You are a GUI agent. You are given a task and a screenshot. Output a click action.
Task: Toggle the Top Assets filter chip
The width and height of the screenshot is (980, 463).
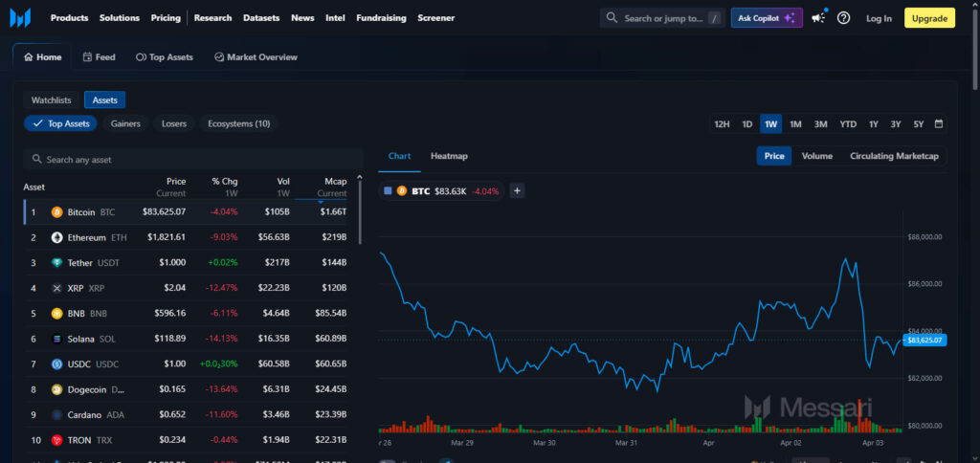(x=60, y=123)
